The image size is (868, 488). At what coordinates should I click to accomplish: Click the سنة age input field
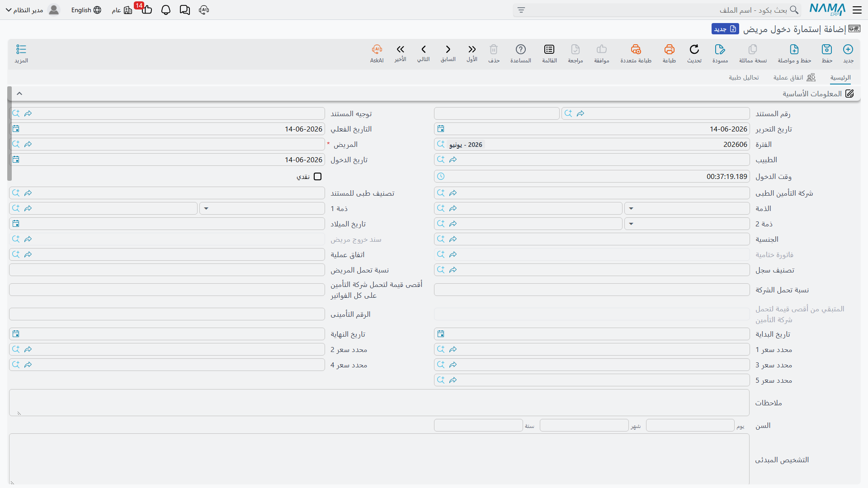478,425
